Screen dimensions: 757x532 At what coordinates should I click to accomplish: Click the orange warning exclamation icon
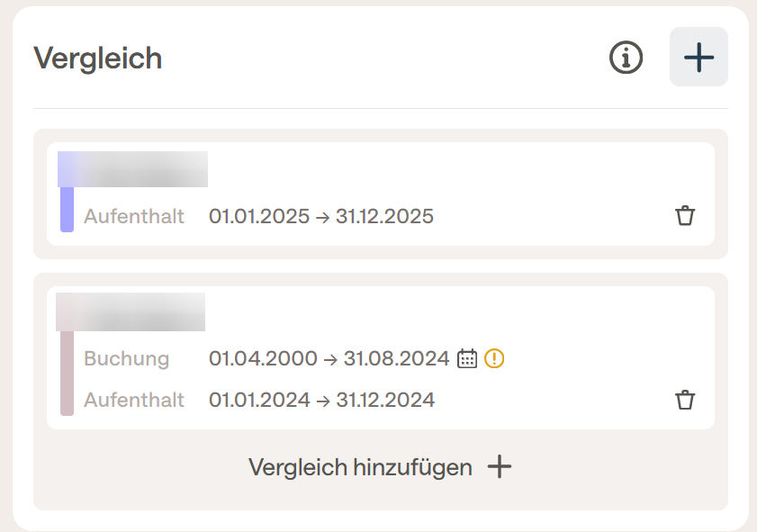pyautogui.click(x=494, y=358)
